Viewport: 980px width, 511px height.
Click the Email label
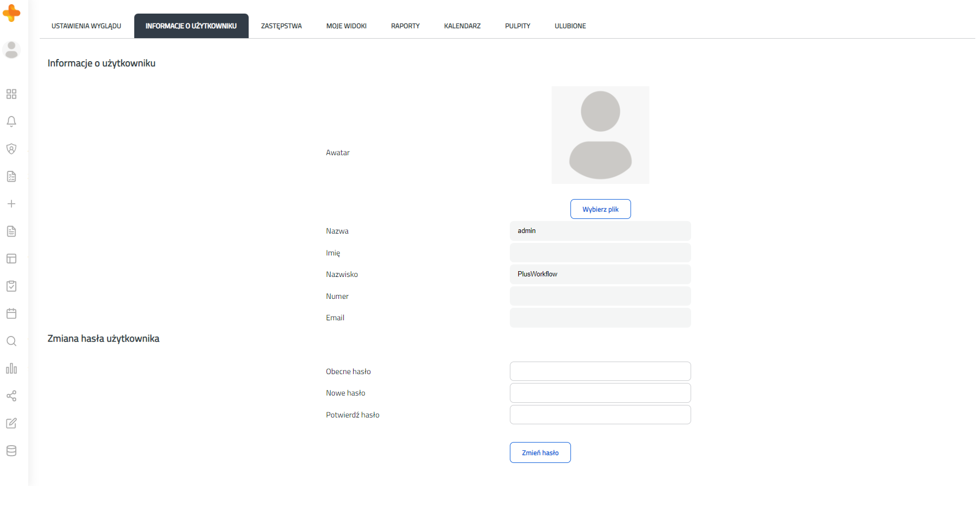335,318
